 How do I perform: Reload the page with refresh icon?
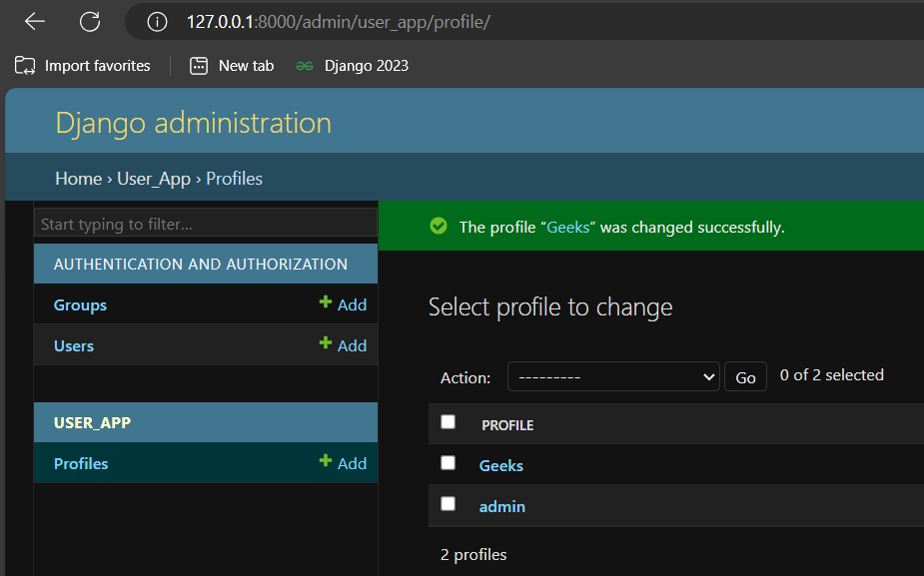click(x=90, y=21)
